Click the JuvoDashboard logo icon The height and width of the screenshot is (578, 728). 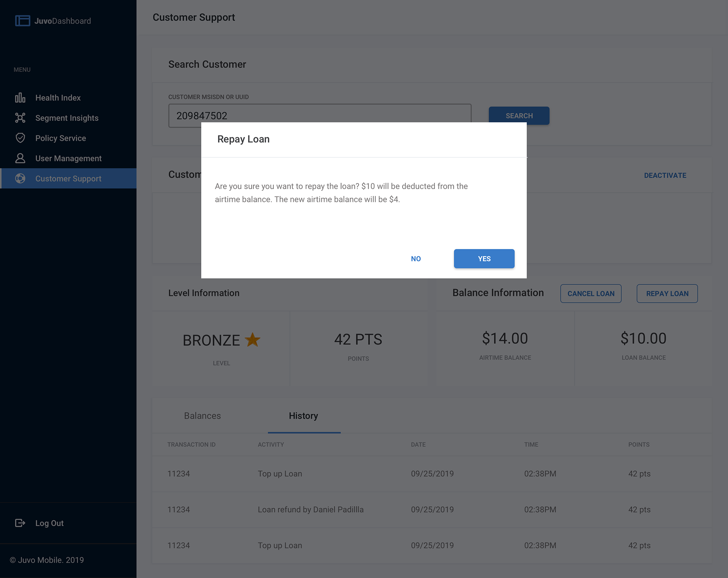[x=22, y=20]
